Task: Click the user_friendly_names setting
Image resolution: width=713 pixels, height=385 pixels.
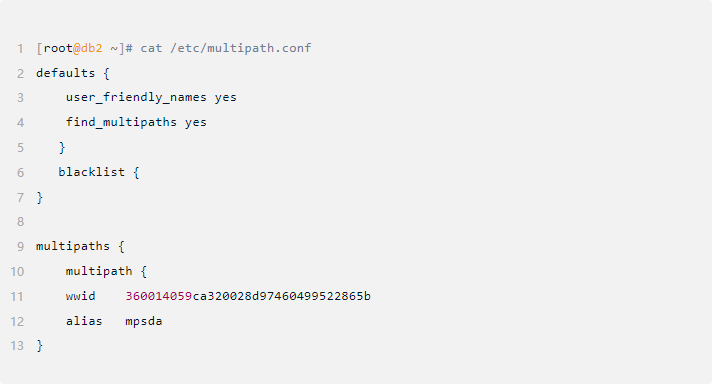Action: tap(136, 97)
